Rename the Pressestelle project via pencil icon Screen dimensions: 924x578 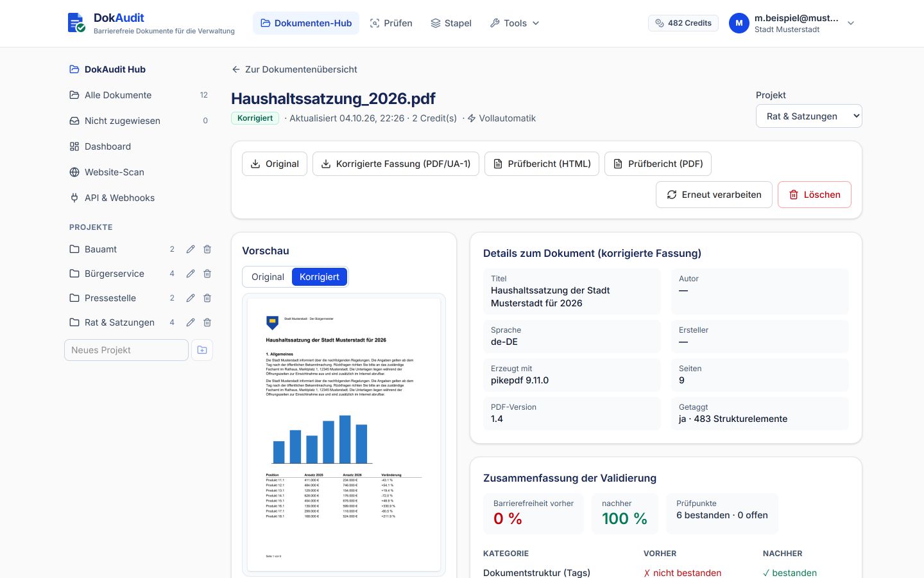pos(191,298)
